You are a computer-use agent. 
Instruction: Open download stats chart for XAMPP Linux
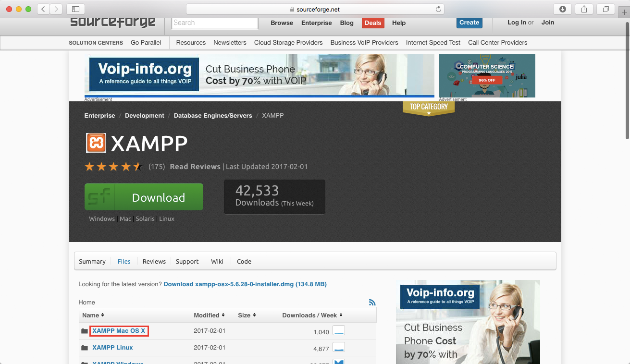pyautogui.click(x=339, y=348)
